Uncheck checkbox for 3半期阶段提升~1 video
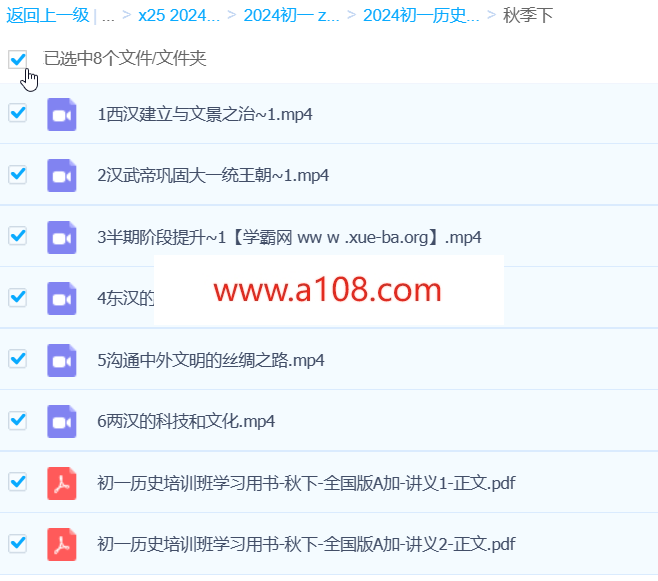This screenshot has height=581, width=658. pos(18,236)
